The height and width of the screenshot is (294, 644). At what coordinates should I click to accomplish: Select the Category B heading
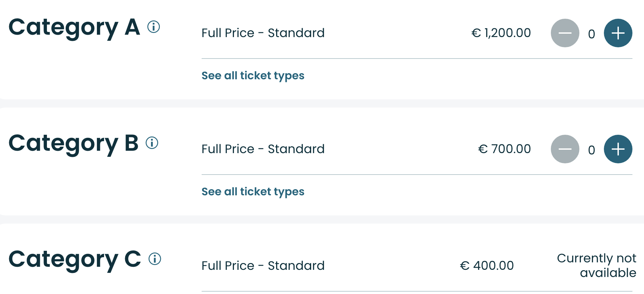(73, 143)
